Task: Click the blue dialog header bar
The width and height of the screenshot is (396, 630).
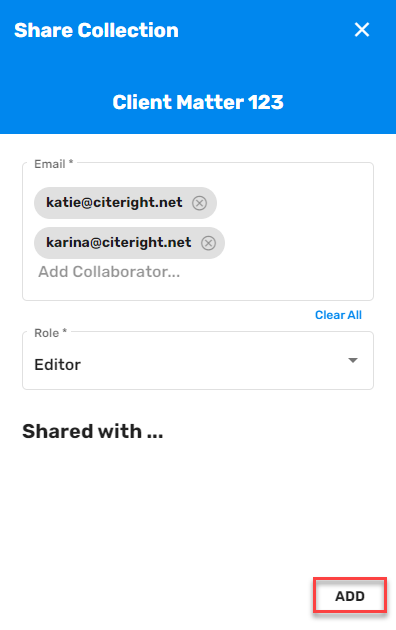Action: [x=198, y=67]
